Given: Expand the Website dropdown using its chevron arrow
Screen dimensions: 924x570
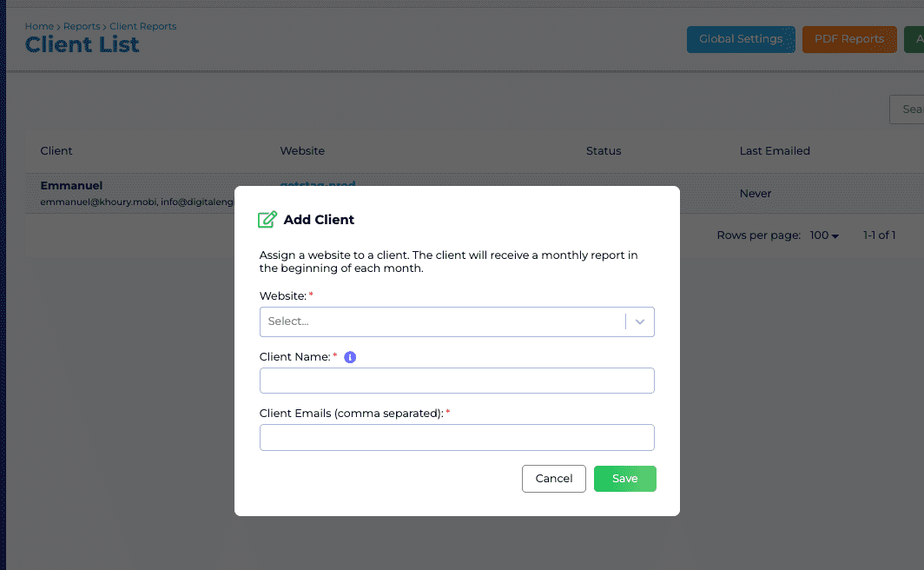Looking at the screenshot, I should coord(640,321).
